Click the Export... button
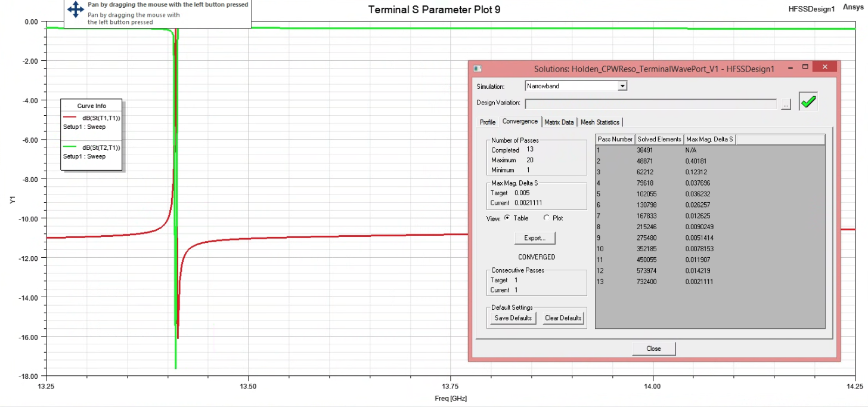 [534, 238]
